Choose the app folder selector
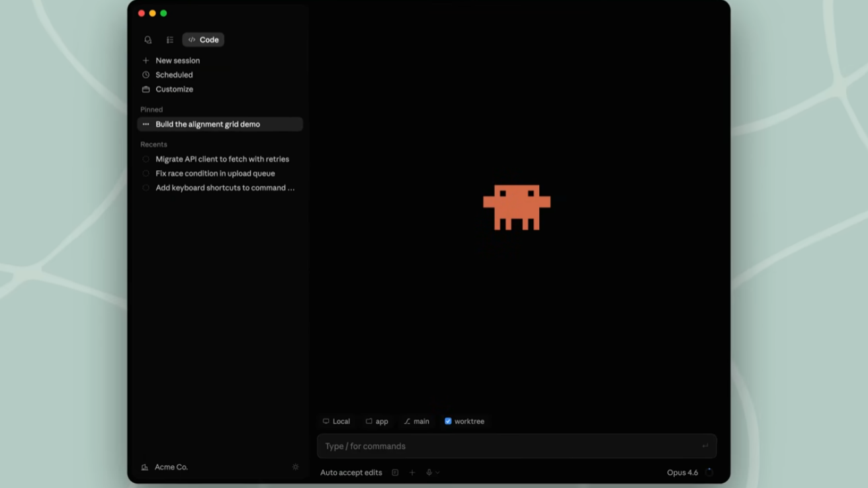The width and height of the screenshot is (868, 488). (377, 421)
